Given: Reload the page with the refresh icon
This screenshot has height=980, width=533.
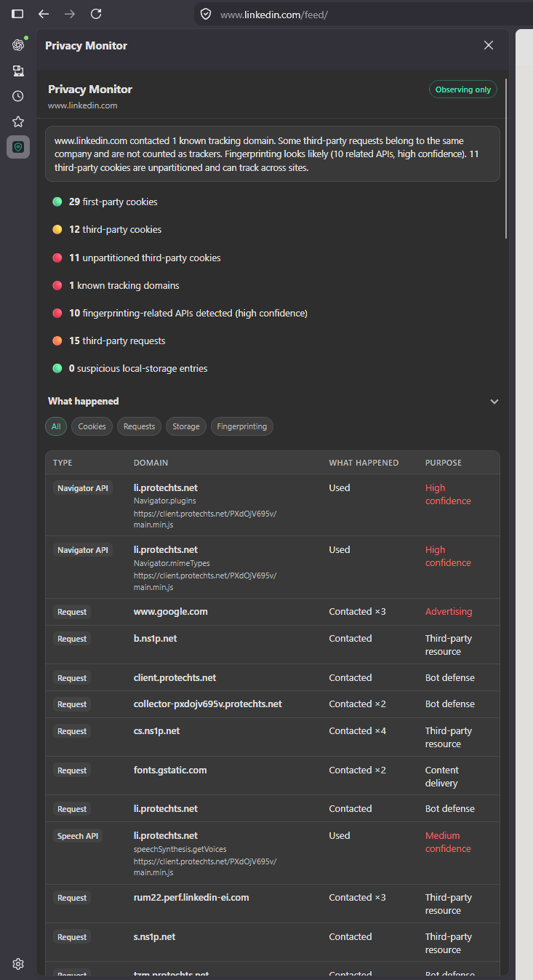Looking at the screenshot, I should pos(96,14).
